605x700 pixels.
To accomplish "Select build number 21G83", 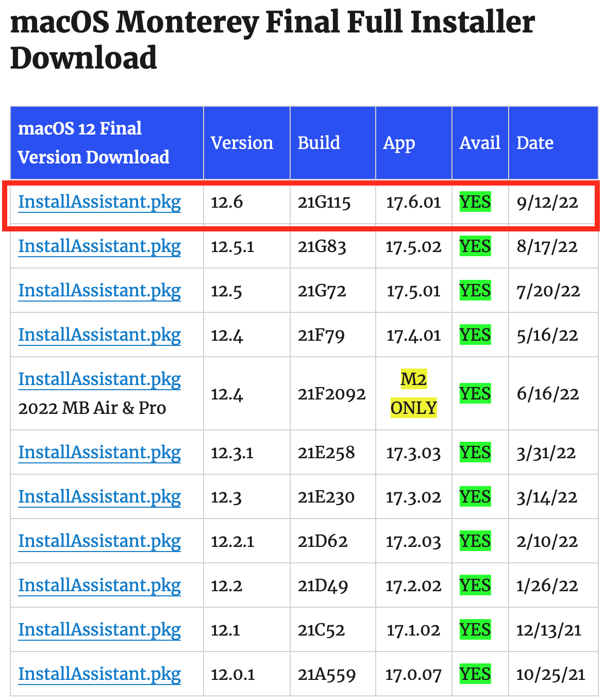I will tap(322, 247).
